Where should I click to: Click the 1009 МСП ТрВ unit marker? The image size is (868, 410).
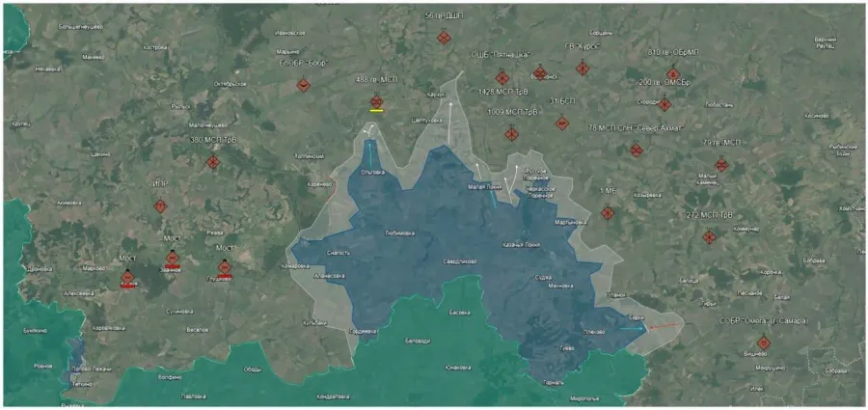tap(511, 134)
